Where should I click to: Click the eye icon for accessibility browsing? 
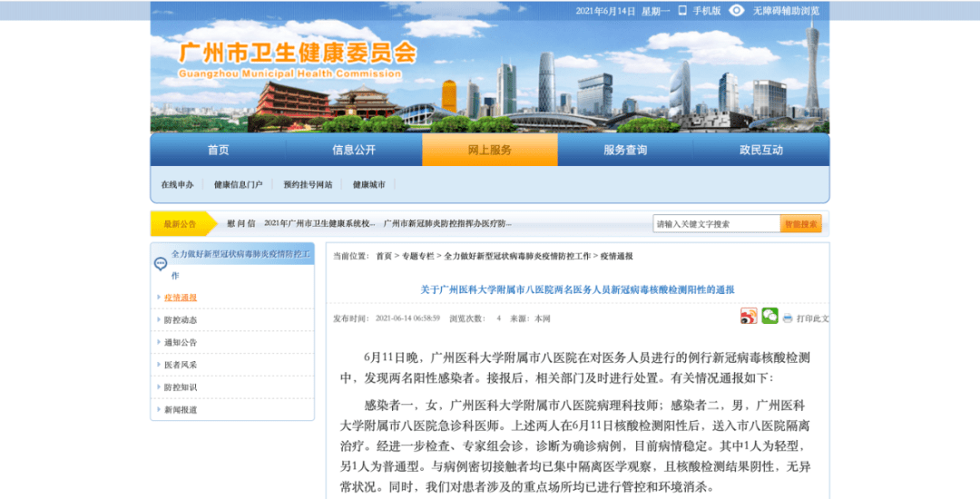tap(736, 11)
